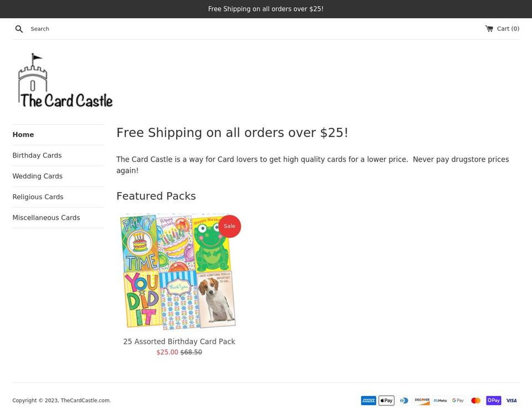Viewport: 532px width, 418px height.
Task: Click the Shop Pay payment icon
Action: [493, 400]
